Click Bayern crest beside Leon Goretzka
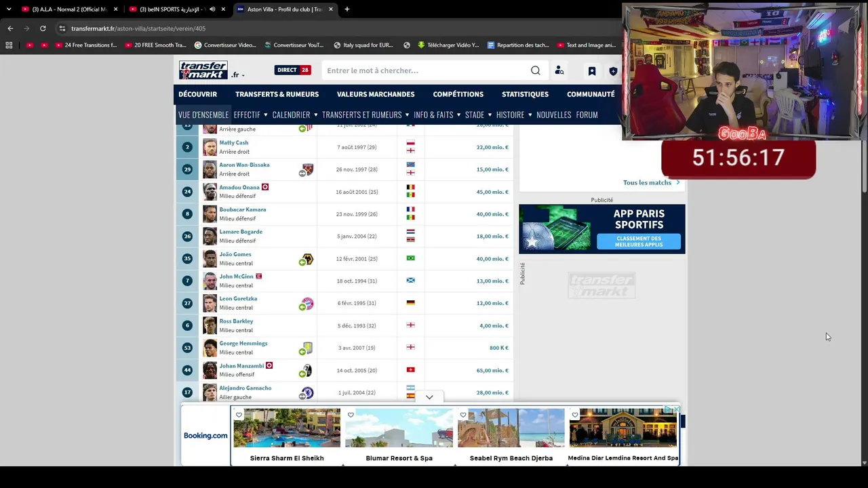This screenshot has height=488, width=868. tap(307, 304)
